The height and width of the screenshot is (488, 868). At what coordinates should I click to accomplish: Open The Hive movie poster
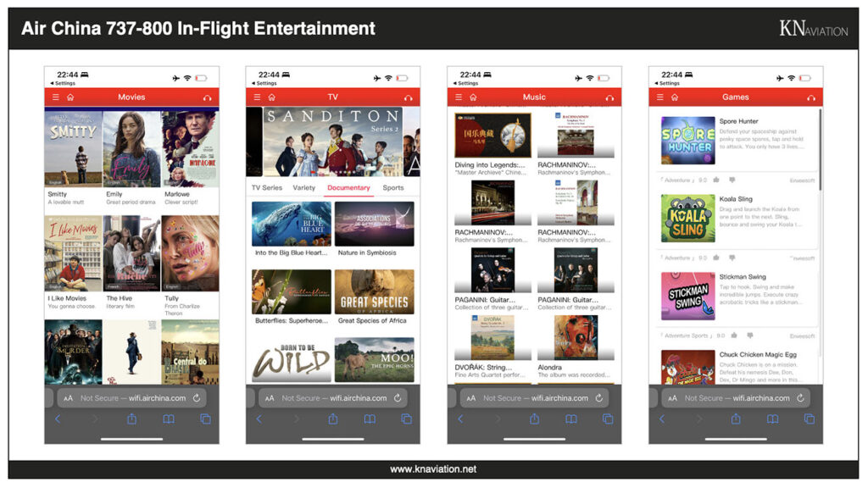point(131,253)
